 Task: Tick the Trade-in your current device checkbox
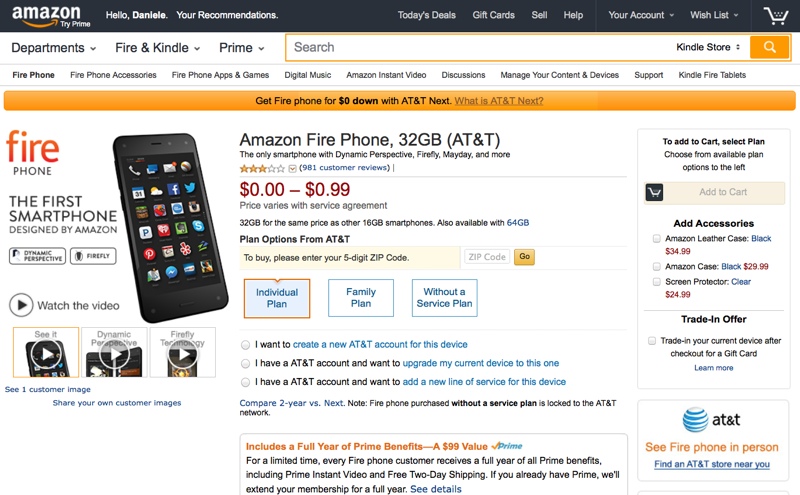[652, 341]
